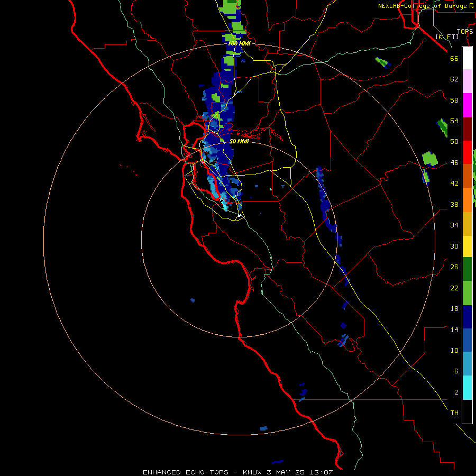
Task: Click the legend value 54
Action: tap(454, 121)
